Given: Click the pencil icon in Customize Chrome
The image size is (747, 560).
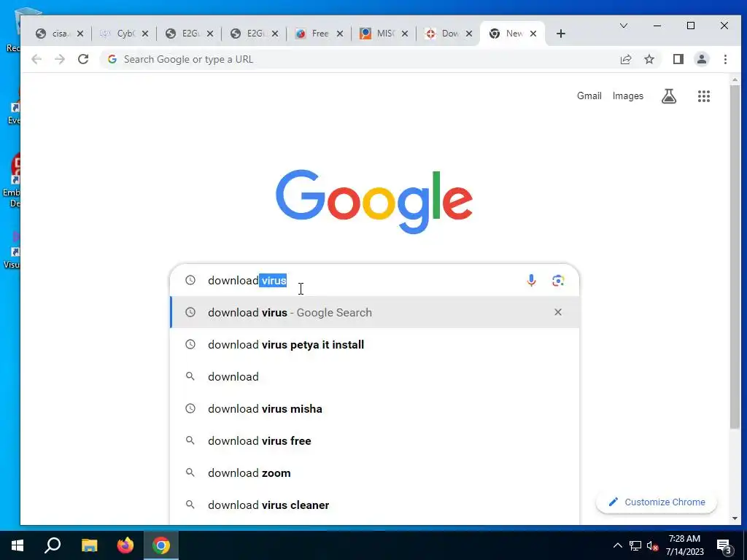Looking at the screenshot, I should coord(613,502).
